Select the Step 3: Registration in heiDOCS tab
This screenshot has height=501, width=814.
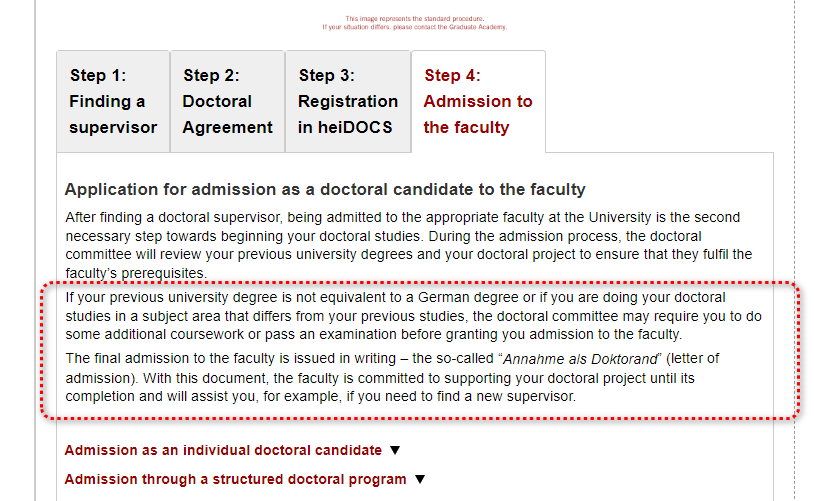pyautogui.click(x=347, y=101)
